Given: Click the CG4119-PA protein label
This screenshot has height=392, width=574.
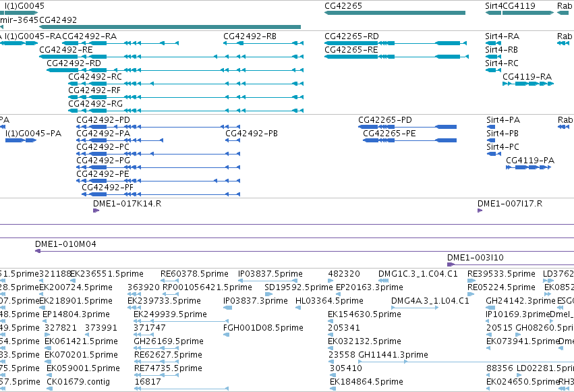Looking at the screenshot, I should click(x=530, y=161).
